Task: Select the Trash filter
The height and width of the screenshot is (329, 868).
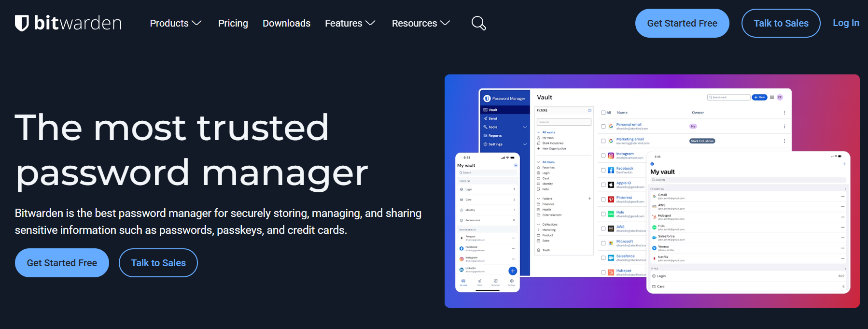Action: pyautogui.click(x=544, y=250)
